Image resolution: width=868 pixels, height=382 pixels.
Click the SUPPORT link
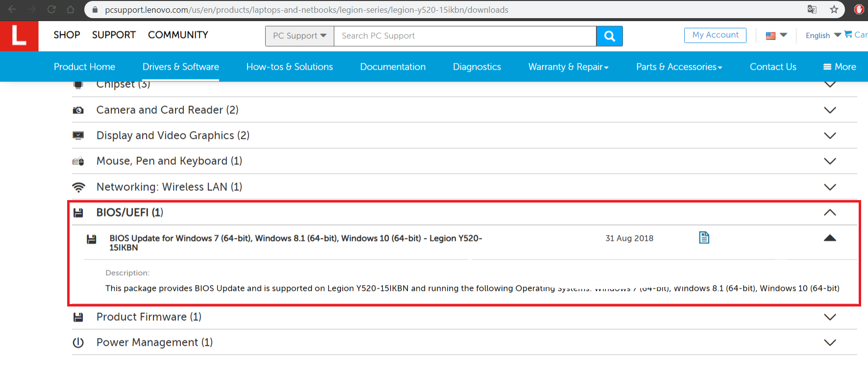tap(114, 35)
